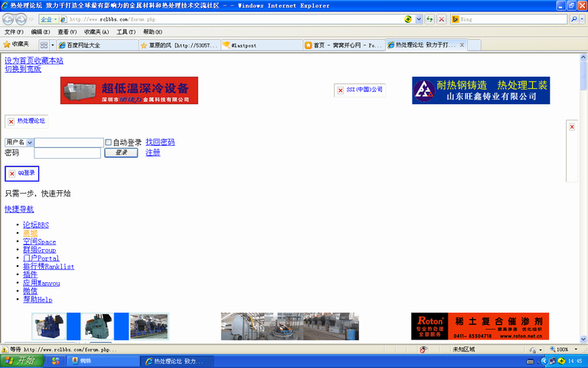
Task: Open the tab list dropdown arrow
Action: pyautogui.click(x=53, y=45)
